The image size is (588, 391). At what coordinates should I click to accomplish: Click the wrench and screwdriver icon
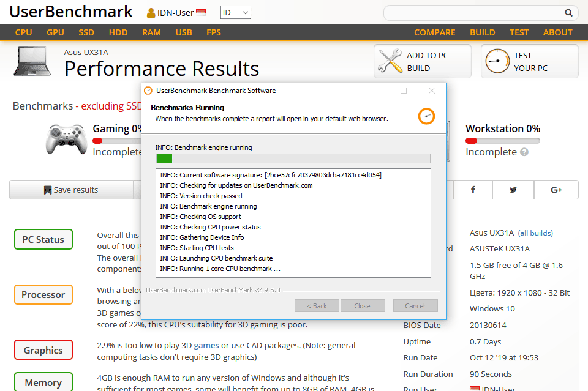(x=390, y=61)
